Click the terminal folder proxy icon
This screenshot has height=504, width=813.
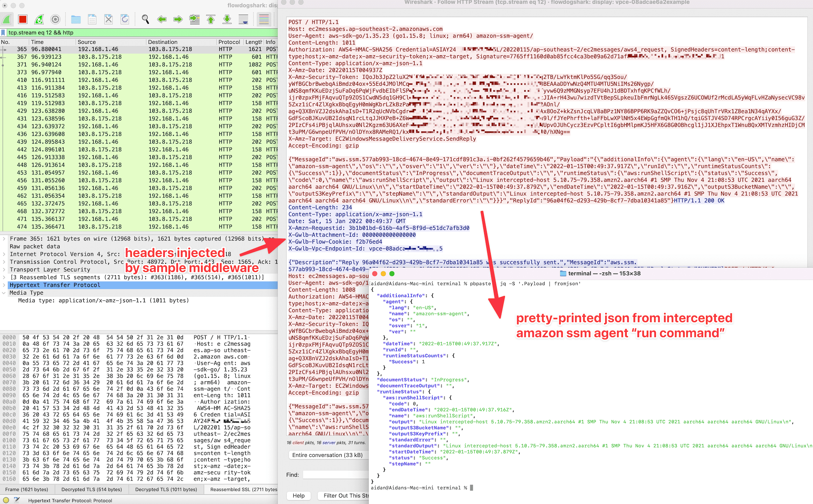click(563, 273)
